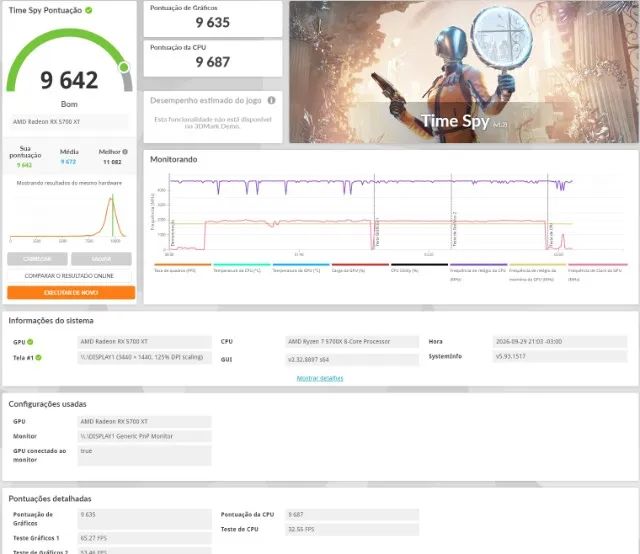Click the Teste Gráficos 1 FPS value
The width and height of the screenshot is (640, 554).
tap(144, 538)
